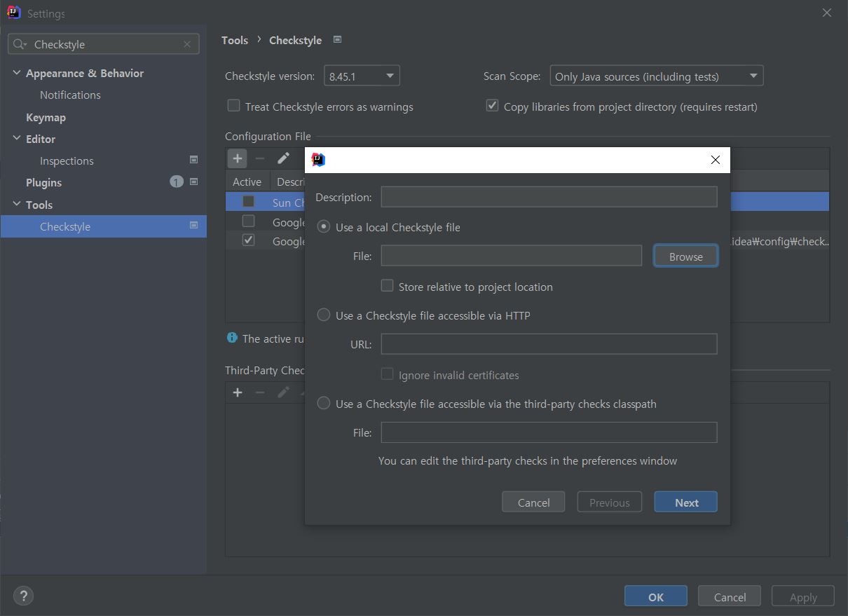Clear the Checkstyle search text
848x616 pixels.
pos(187,44)
